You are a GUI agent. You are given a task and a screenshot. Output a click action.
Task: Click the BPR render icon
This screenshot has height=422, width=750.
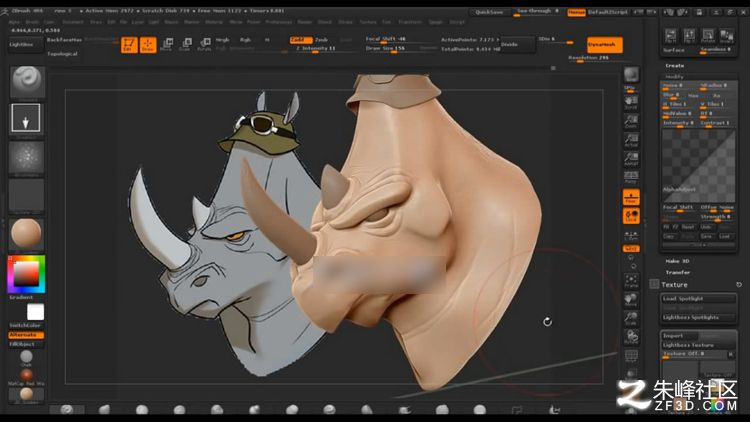[631, 75]
